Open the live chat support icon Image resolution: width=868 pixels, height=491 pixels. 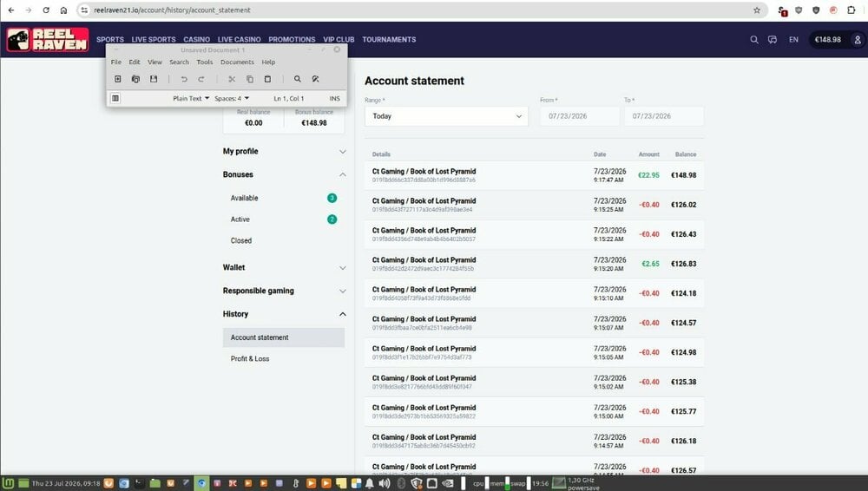(773, 39)
